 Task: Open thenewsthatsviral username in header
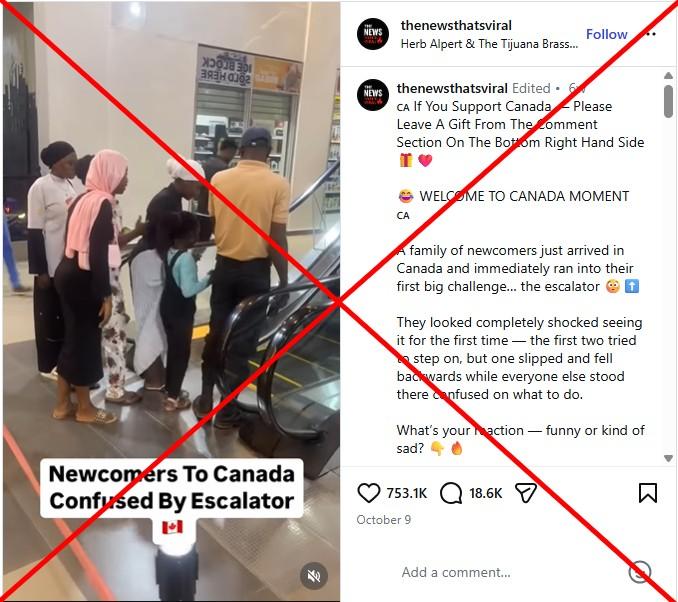tap(456, 25)
